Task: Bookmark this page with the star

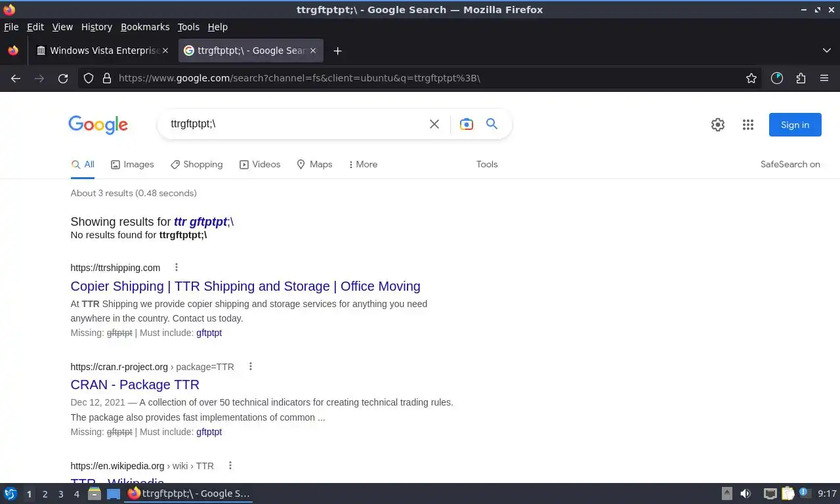Action: click(751, 78)
